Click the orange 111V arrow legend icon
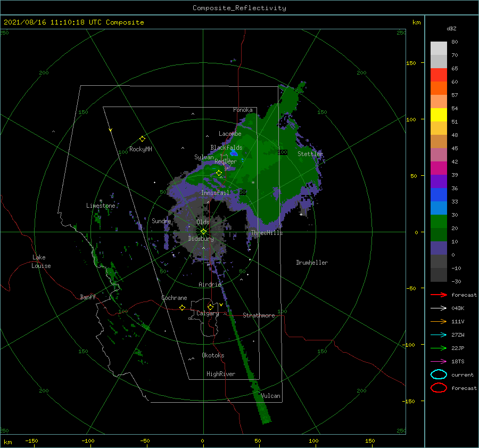This screenshot has width=479, height=448. coord(439,321)
